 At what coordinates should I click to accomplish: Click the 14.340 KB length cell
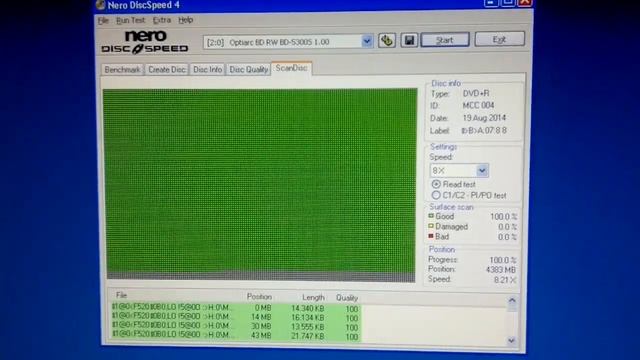coord(308,308)
